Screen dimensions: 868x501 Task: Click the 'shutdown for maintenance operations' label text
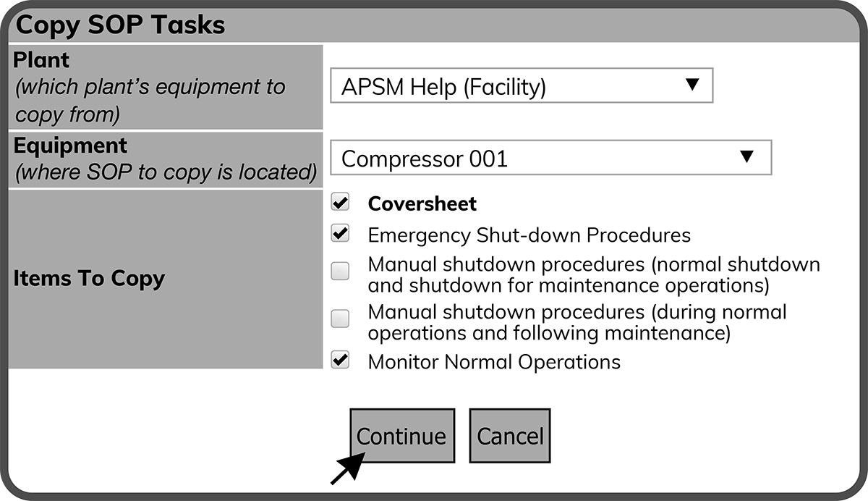click(x=568, y=285)
